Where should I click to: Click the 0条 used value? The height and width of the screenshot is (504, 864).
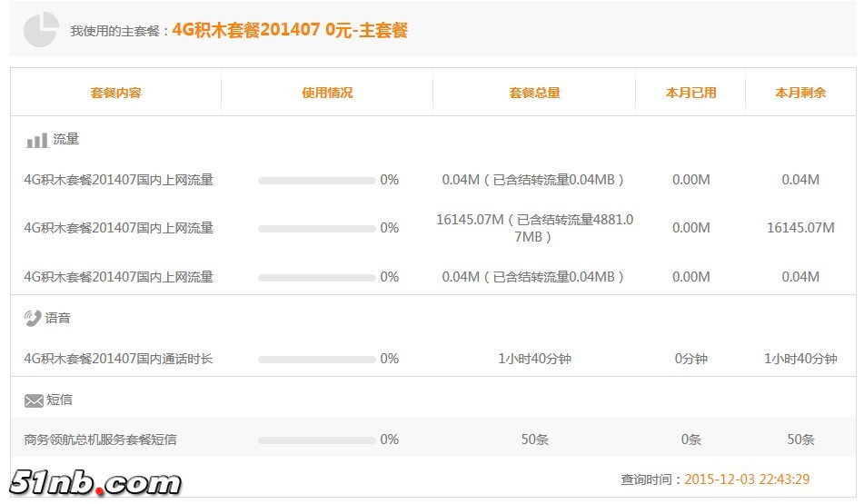tap(691, 440)
